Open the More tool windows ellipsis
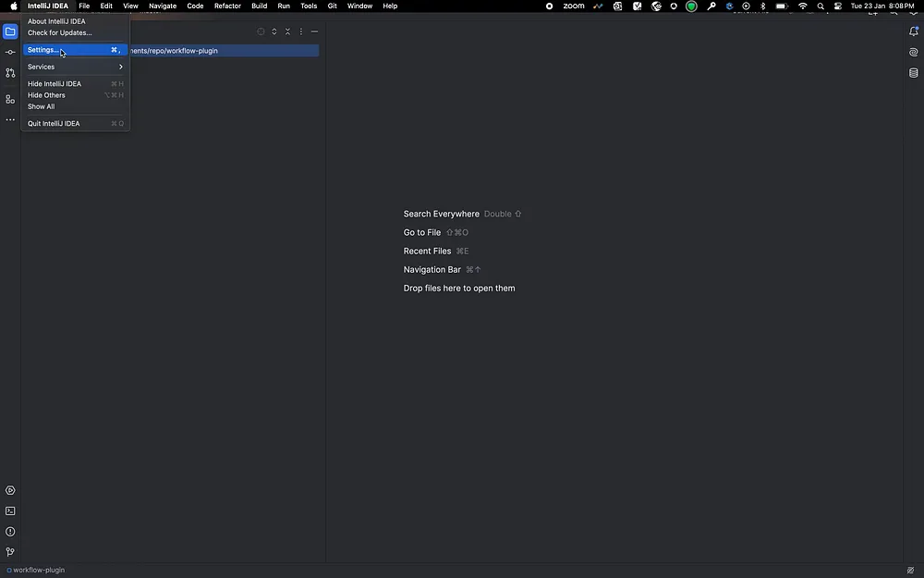This screenshot has width=924, height=578. tap(10, 119)
